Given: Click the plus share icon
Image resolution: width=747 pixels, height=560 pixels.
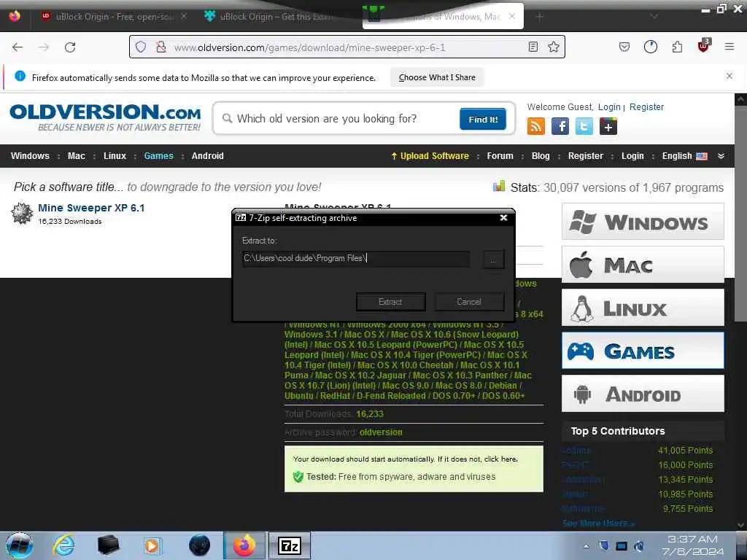Looking at the screenshot, I should click(608, 127).
